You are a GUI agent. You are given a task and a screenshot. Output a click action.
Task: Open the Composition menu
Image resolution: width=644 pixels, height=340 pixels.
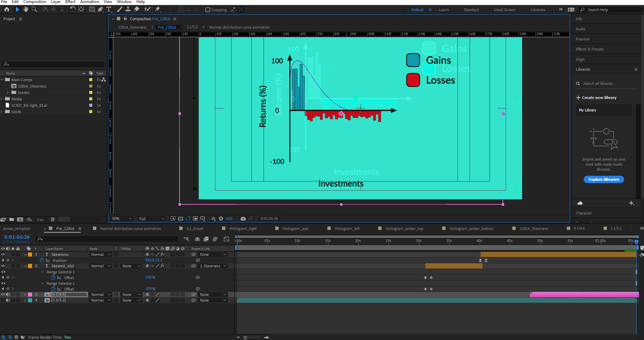(x=35, y=2)
